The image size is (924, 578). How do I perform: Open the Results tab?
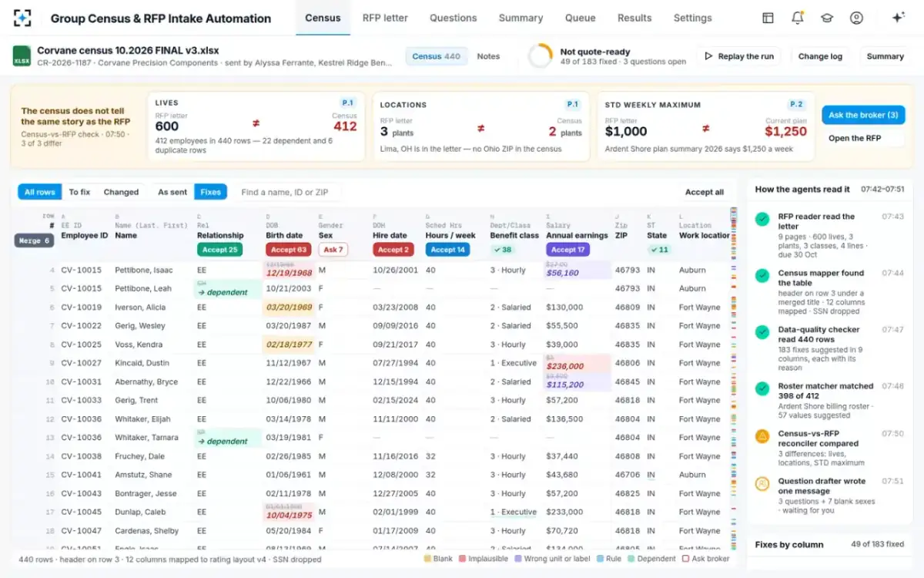(634, 18)
